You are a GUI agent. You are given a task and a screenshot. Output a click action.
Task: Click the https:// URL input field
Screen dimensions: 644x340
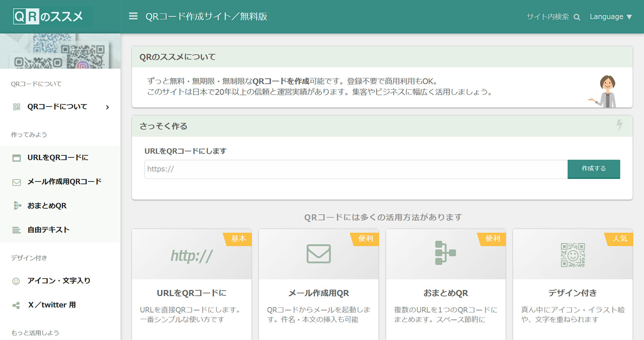pos(356,169)
